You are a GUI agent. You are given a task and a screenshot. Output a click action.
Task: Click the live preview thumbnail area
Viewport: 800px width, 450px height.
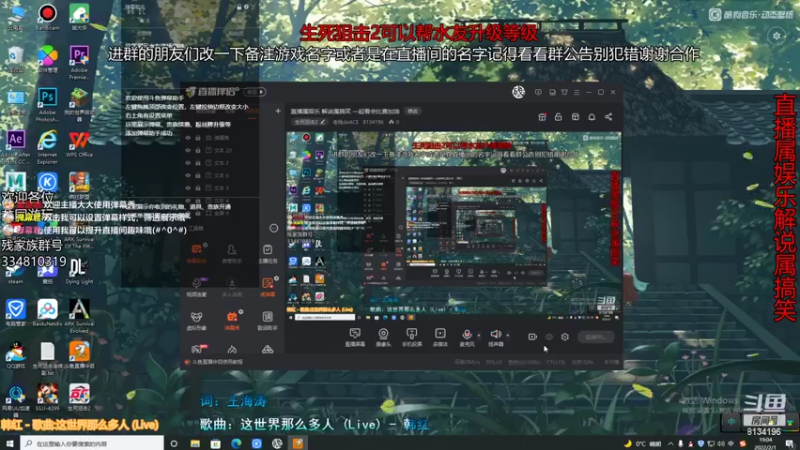coord(454,226)
